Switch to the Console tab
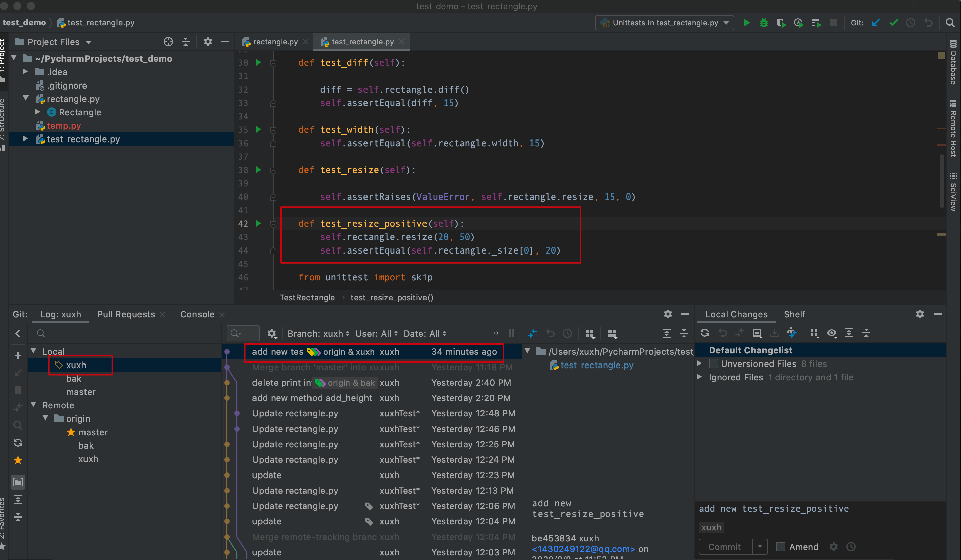Image resolution: width=961 pixels, height=560 pixels. coord(197,314)
